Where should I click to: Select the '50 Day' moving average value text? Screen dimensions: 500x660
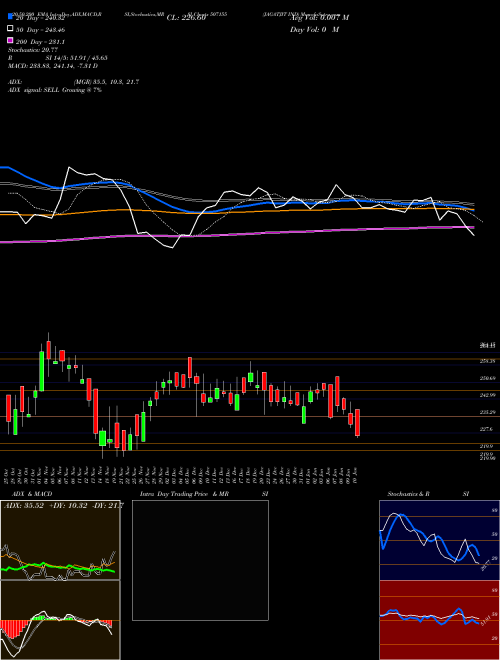[40, 30]
